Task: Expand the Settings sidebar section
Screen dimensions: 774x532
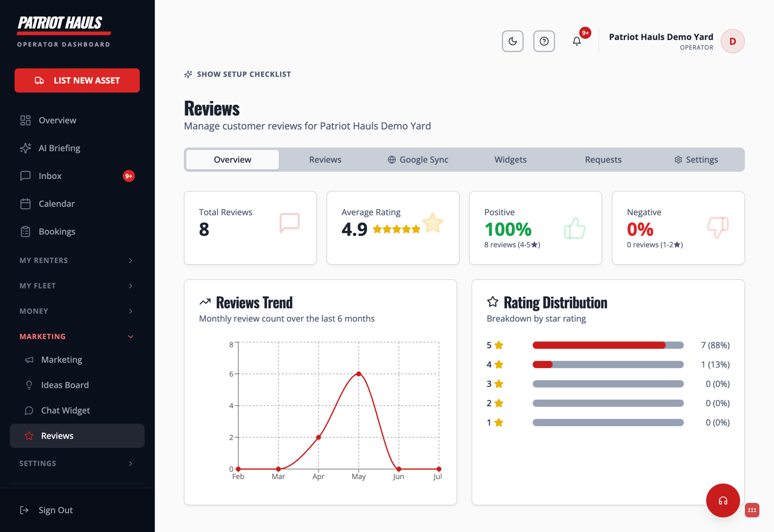Action: 77,463
